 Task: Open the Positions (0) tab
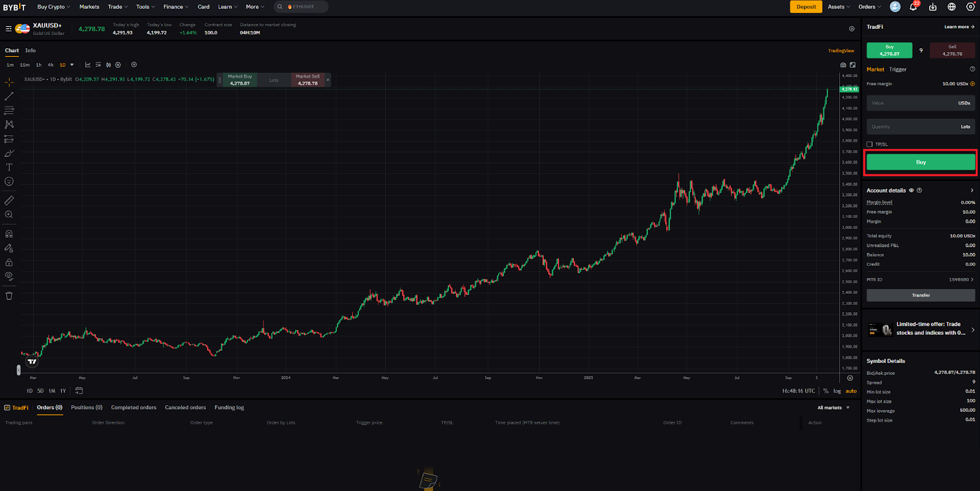[x=86, y=408]
